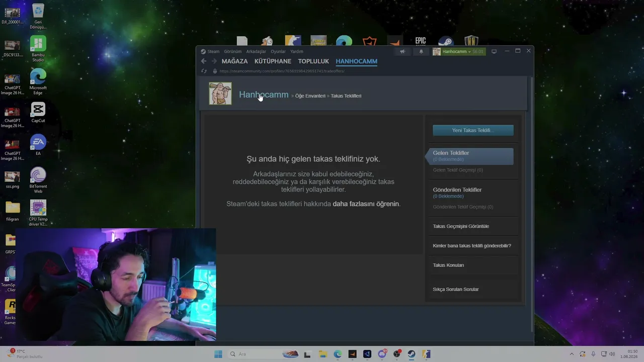Select the sss.png file on desktop

click(13, 178)
